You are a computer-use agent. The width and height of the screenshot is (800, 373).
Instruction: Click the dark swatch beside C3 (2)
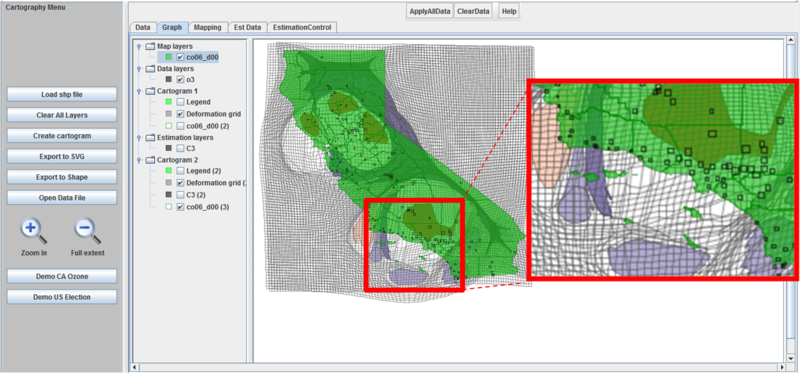coord(168,195)
